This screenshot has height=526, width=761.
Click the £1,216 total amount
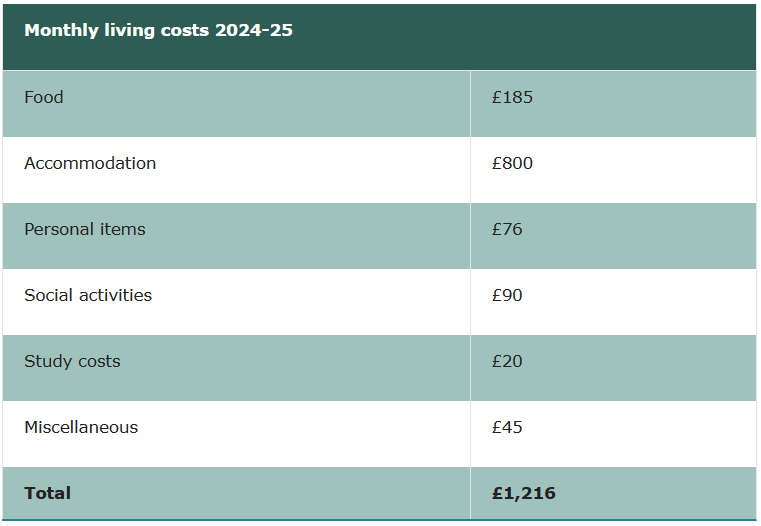tap(524, 493)
